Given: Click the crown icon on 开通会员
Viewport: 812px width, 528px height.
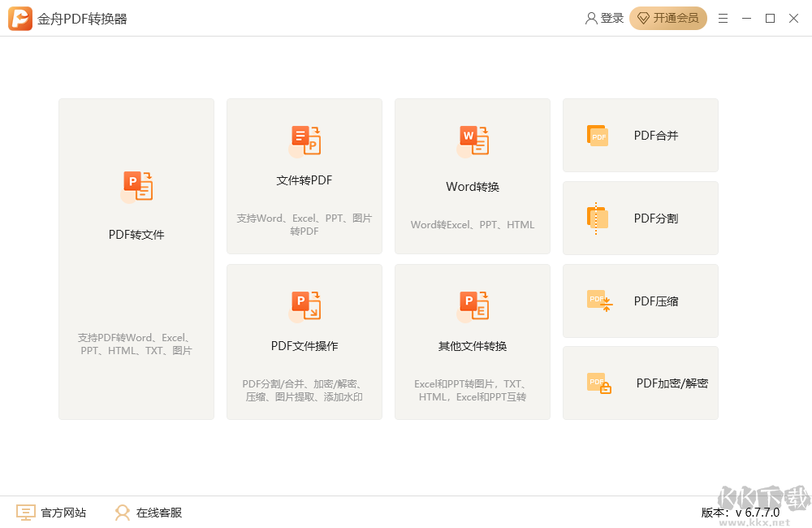Looking at the screenshot, I should 644,18.
